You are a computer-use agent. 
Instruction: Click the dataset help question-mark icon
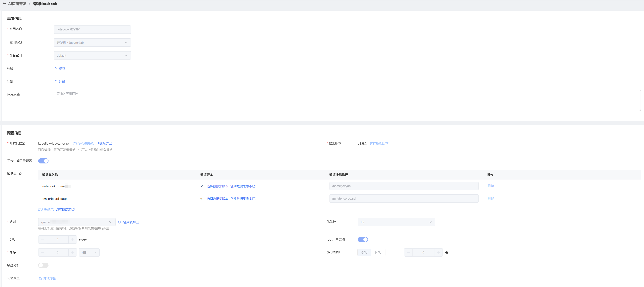20,174
